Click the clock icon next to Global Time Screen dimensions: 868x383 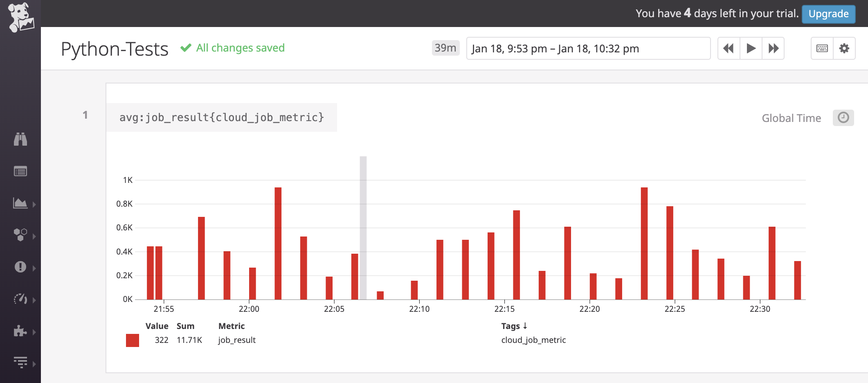coord(843,118)
